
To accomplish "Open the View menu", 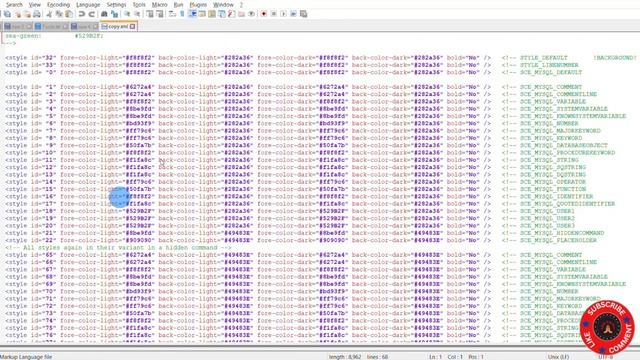I will (x=34, y=4).
